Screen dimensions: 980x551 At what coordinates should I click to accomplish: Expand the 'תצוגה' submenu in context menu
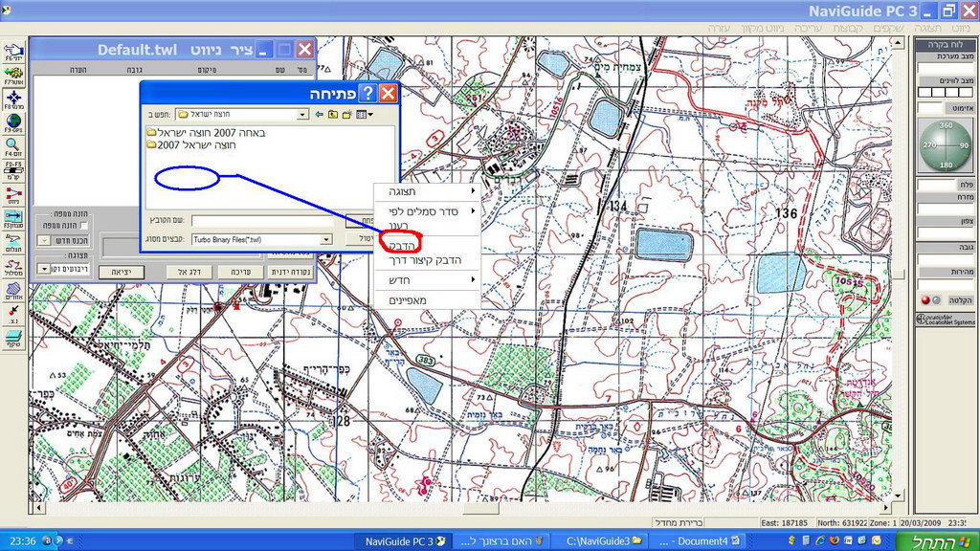(x=428, y=191)
